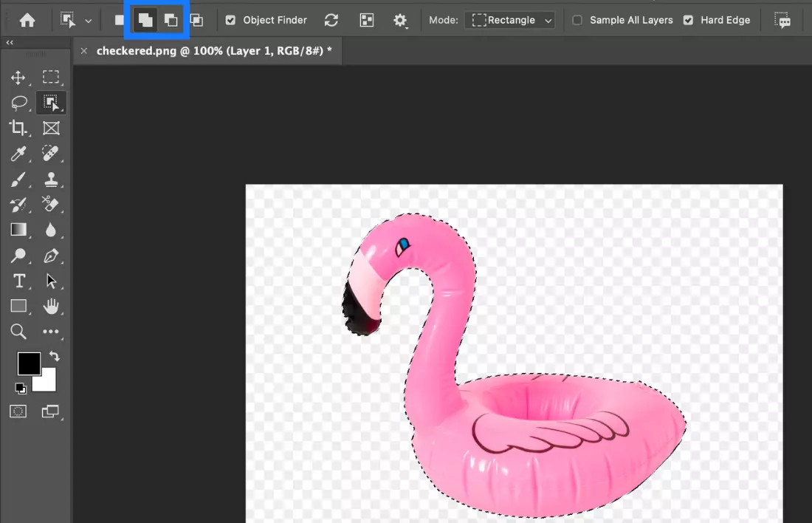Image resolution: width=812 pixels, height=523 pixels.
Task: Switch to the checkered.png document tab
Action: click(214, 51)
